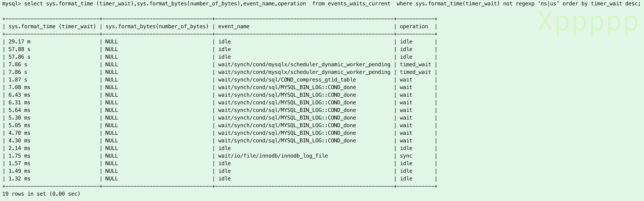This screenshot has width=644, height=201.
Task: Click the innodb_log_file event name
Action: (x=273, y=156)
